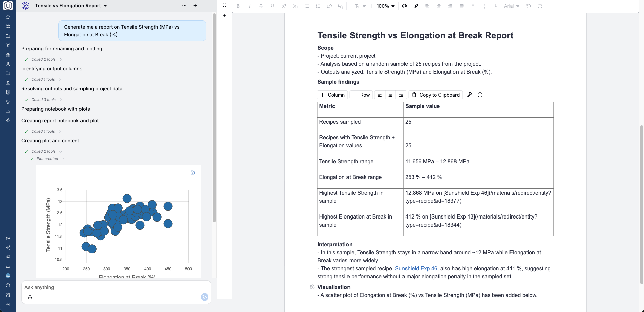Focus the Ask anything input field
The width and height of the screenshot is (644, 312).
116,287
